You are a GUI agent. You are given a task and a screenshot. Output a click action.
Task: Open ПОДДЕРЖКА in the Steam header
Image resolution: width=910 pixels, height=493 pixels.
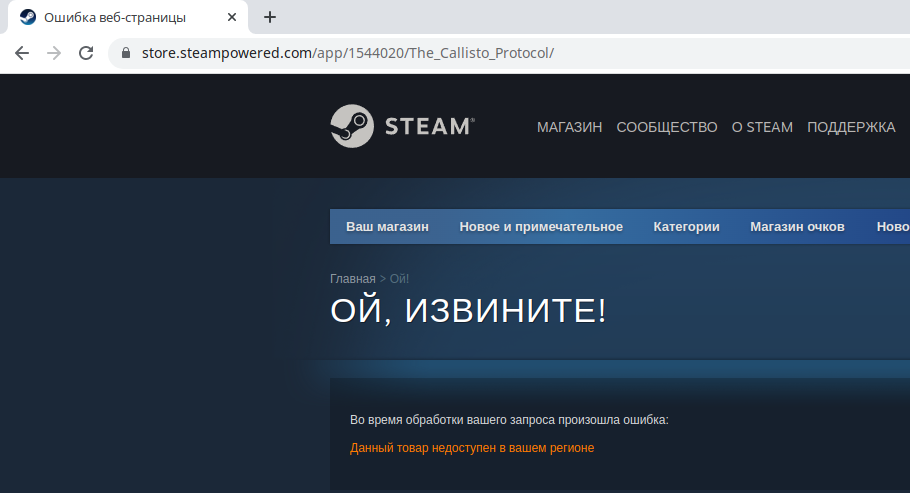click(851, 127)
